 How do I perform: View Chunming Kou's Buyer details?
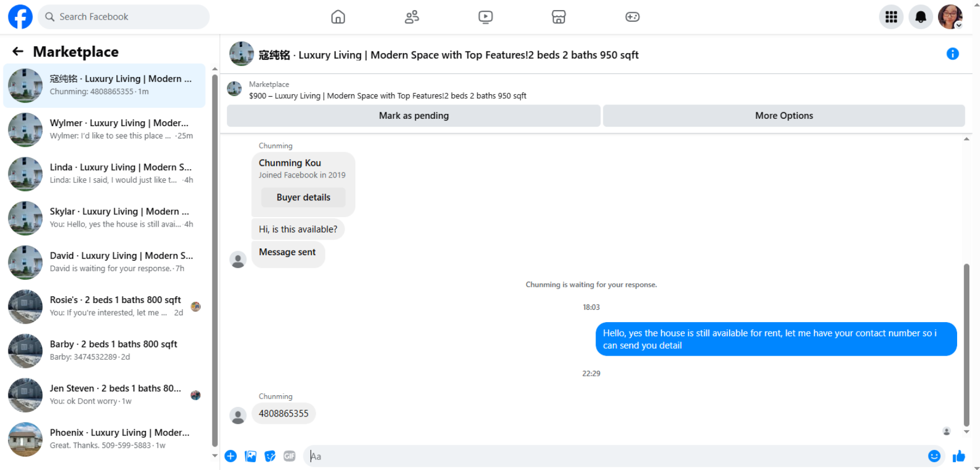click(303, 197)
